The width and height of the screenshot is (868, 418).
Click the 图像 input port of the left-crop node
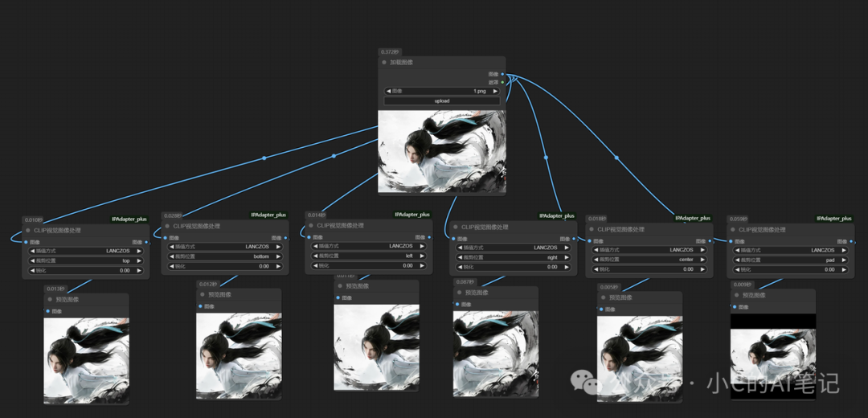(x=309, y=237)
